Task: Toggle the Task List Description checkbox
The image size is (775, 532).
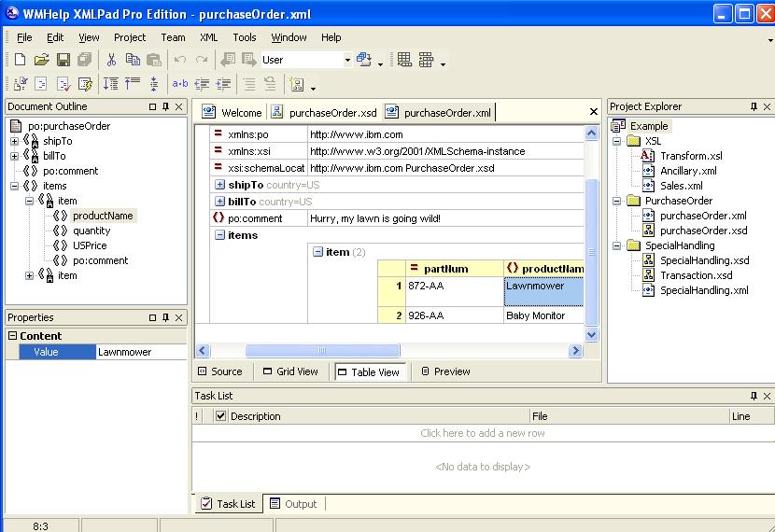Action: 221,416
